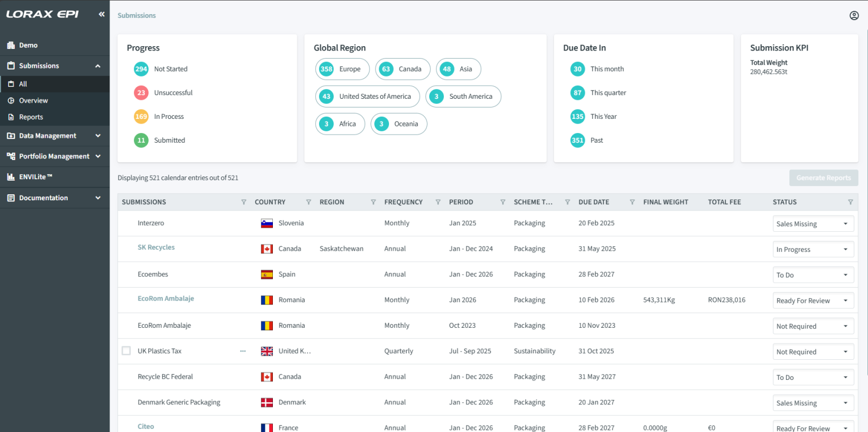Viewport: 868px width, 432px height.
Task: Click the ENVILite chart icon in sidebar
Action: point(11,177)
